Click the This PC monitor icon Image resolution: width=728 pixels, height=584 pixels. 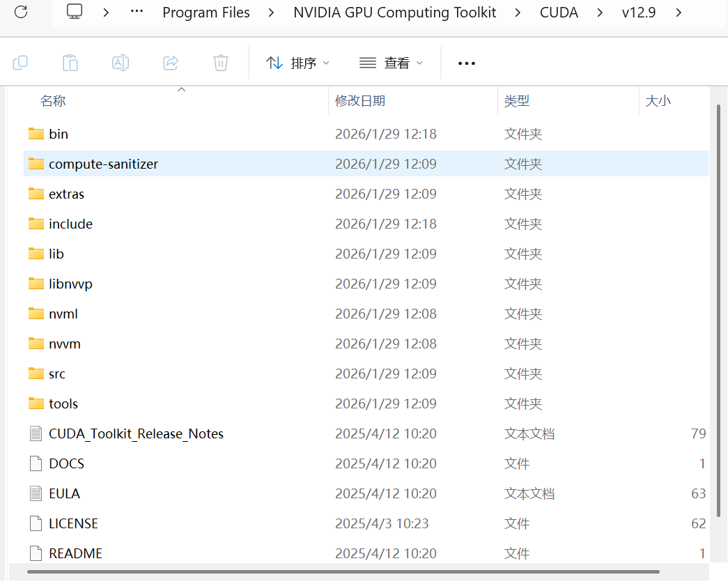coord(75,13)
